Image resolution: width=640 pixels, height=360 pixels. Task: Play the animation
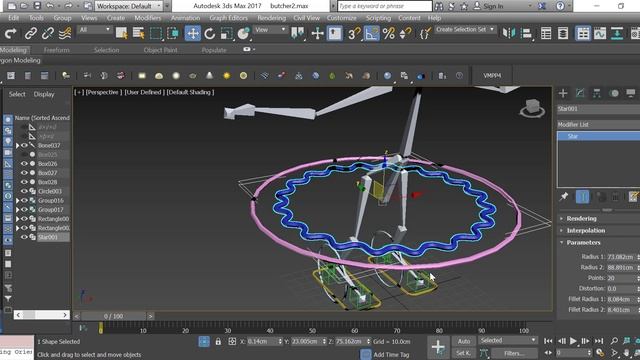coord(573,341)
